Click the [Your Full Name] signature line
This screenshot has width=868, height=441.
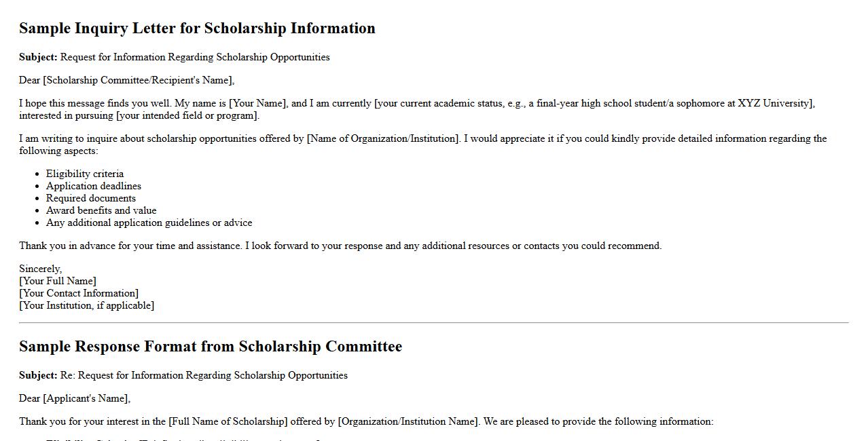click(58, 281)
